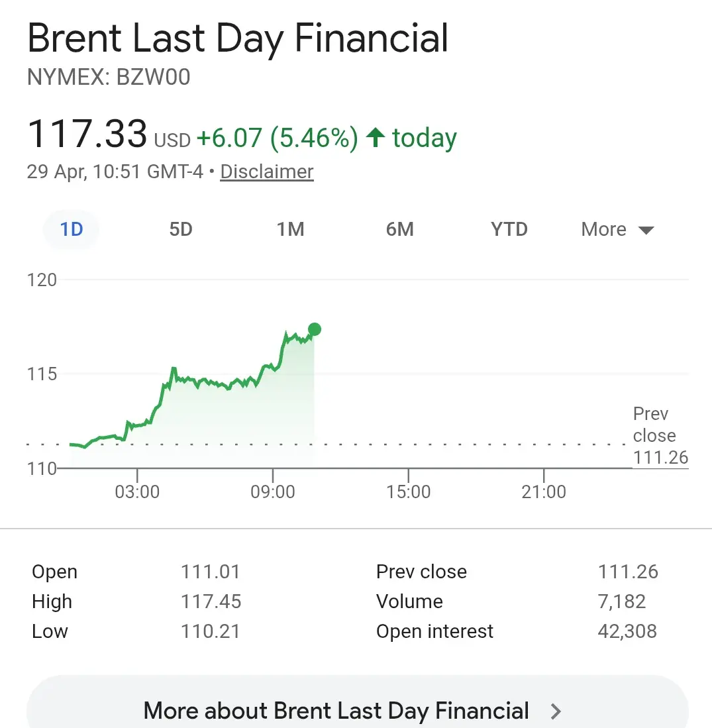Click the High price value 117.45
Viewport: 712px width, 728px height.
[211, 601]
